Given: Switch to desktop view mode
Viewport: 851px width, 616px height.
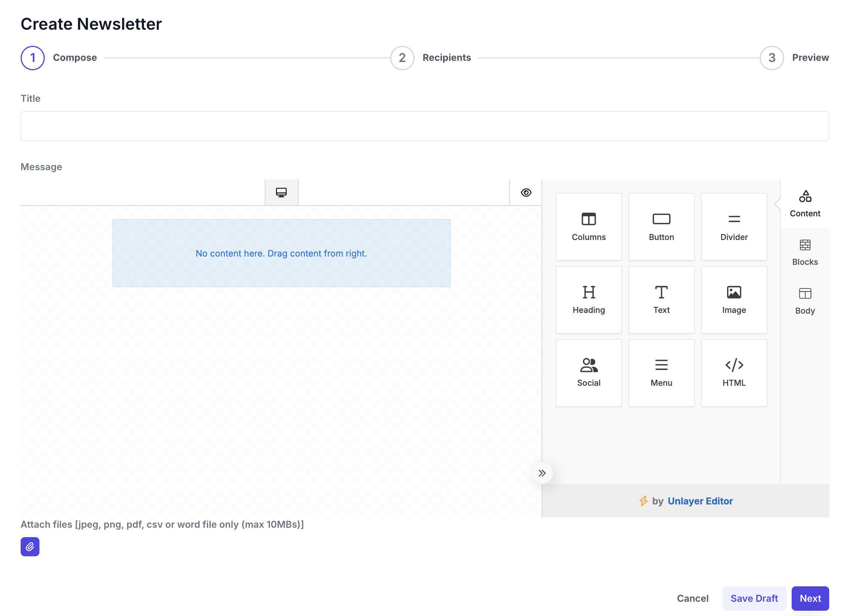Looking at the screenshot, I should [x=281, y=192].
